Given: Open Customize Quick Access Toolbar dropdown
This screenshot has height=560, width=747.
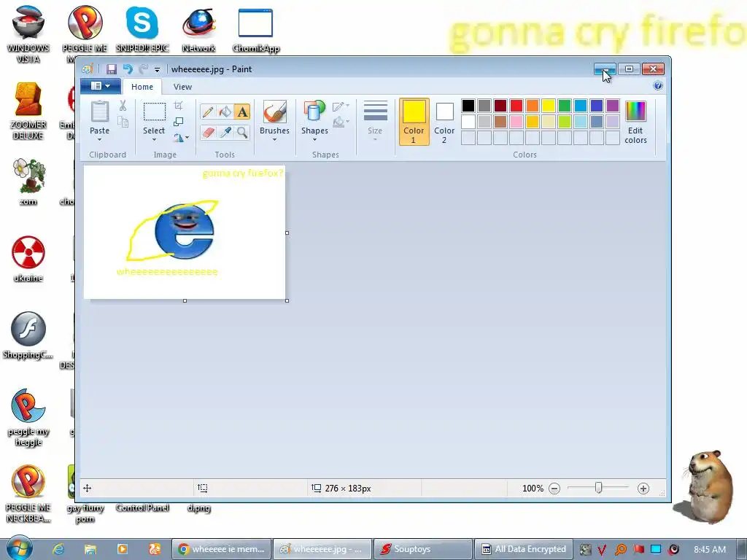Looking at the screenshot, I should coord(158,70).
